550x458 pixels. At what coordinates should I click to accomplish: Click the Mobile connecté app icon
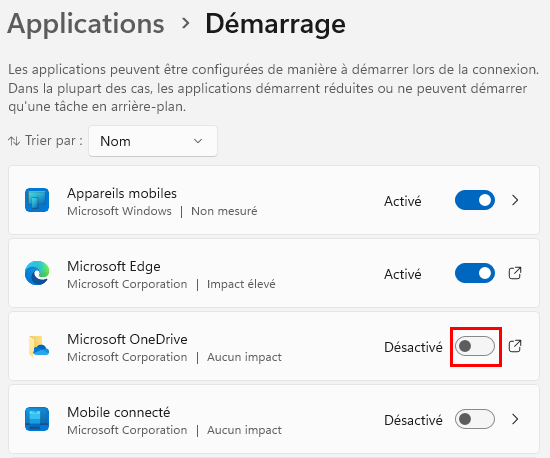pyautogui.click(x=37, y=419)
